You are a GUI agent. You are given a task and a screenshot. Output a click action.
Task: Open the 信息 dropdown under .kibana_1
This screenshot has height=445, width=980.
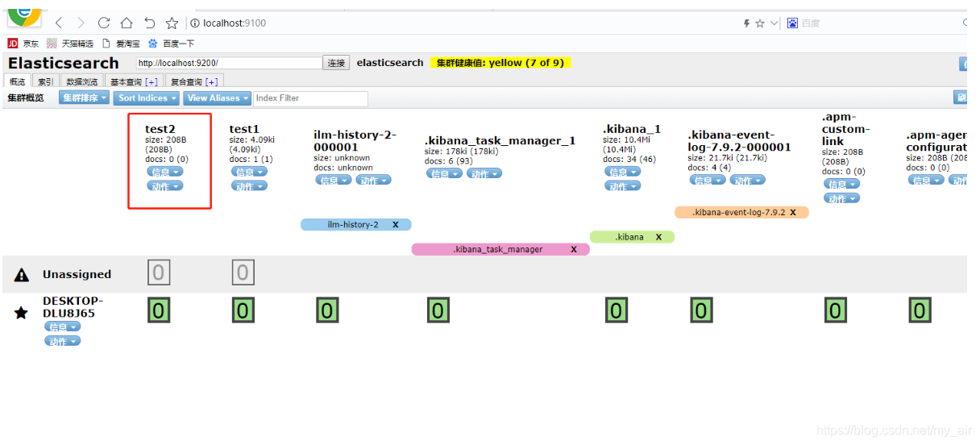(x=622, y=172)
